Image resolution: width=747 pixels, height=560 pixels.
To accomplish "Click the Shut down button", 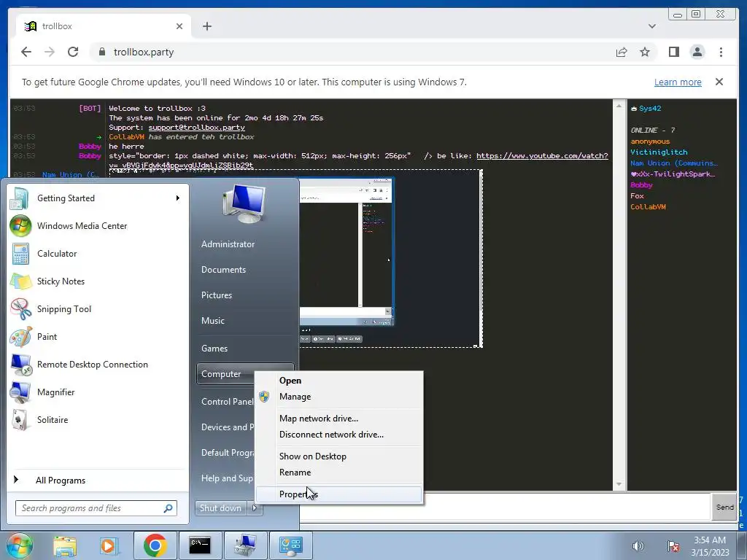I will (x=220, y=508).
